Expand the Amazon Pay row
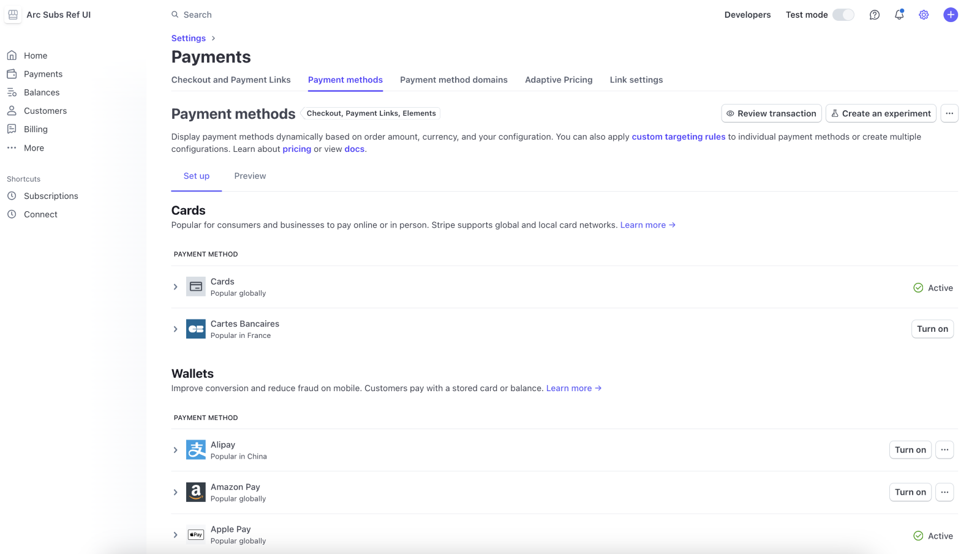Screen dimensions: 980x554 tap(175, 492)
